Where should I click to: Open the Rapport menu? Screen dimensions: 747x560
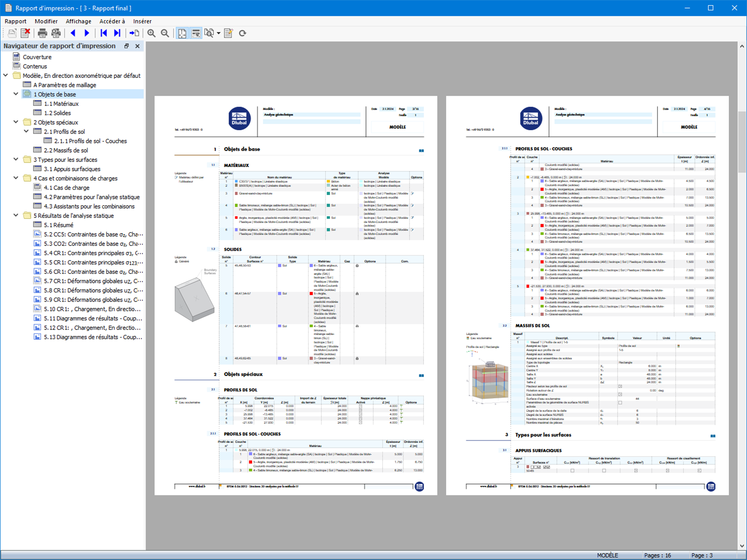click(x=15, y=21)
